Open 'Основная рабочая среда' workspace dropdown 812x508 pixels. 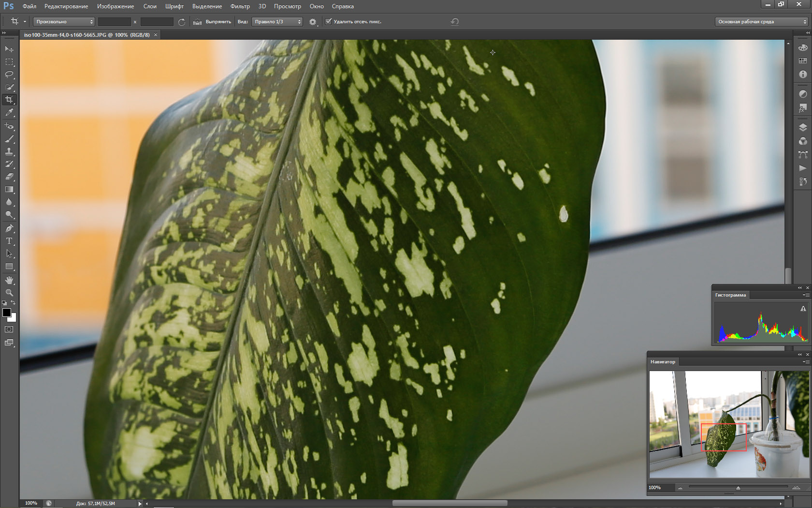(762, 22)
